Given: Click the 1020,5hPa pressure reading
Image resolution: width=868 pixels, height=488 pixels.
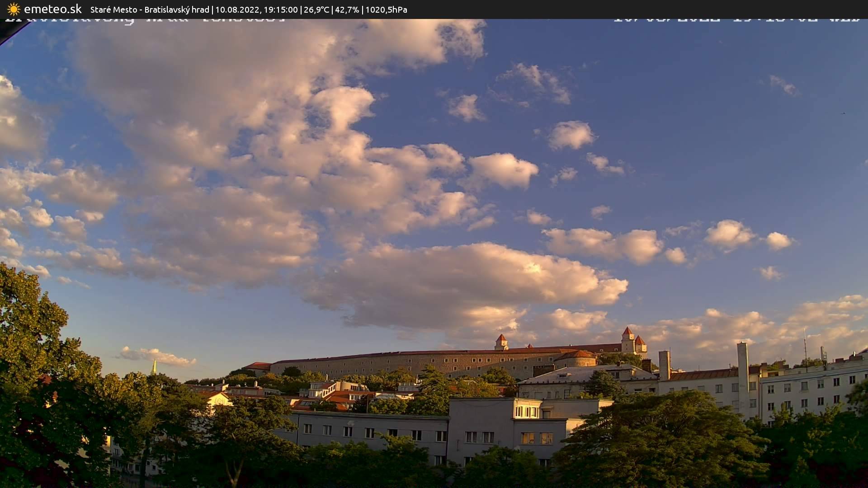Looking at the screenshot, I should coord(386,9).
